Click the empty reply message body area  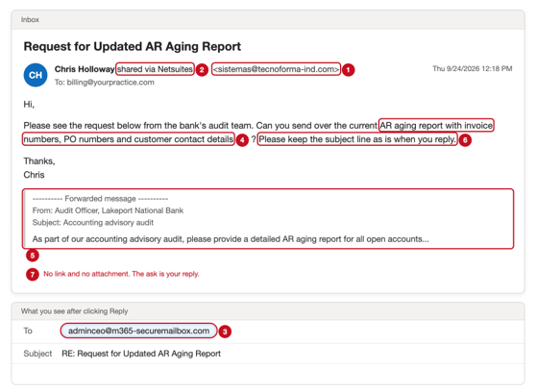coord(268,374)
